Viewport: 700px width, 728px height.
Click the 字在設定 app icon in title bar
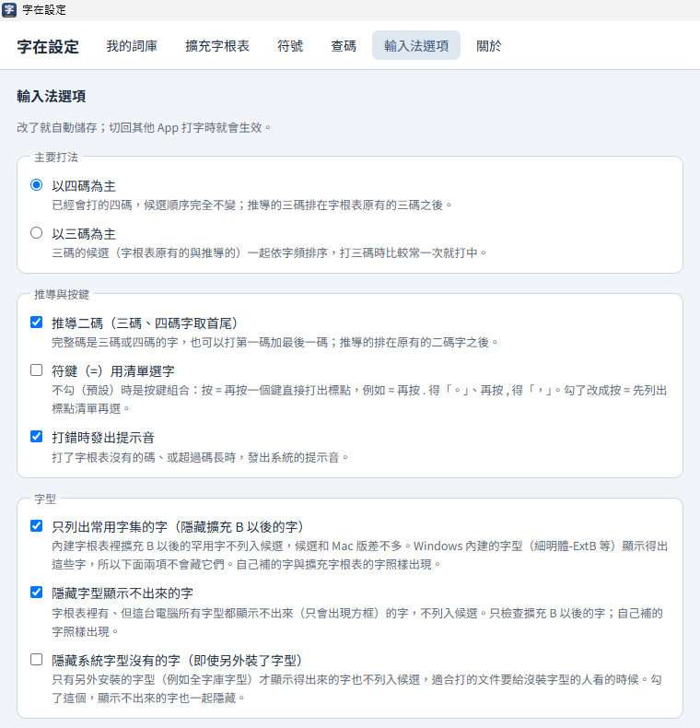pos(9,10)
